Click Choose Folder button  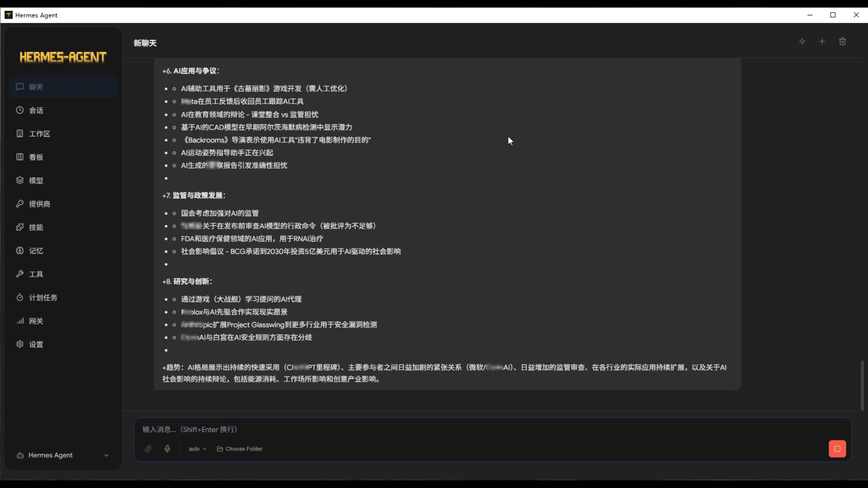point(240,449)
